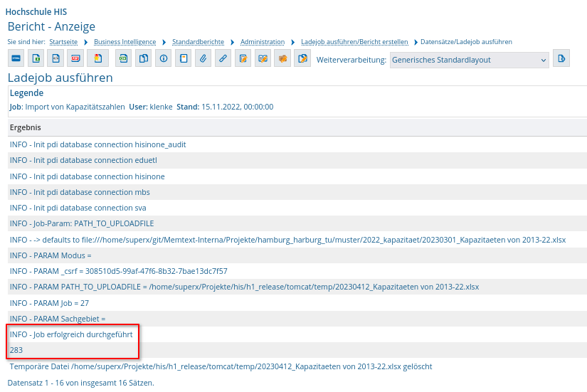This screenshot has height=392, width=587.
Task: Open 'Ladejob ausführen/Bericht erstellen' breadcrumb
Action: [x=354, y=42]
